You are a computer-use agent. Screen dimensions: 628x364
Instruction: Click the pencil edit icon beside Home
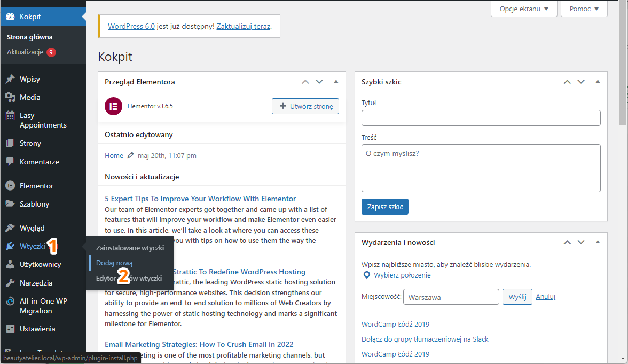click(131, 155)
